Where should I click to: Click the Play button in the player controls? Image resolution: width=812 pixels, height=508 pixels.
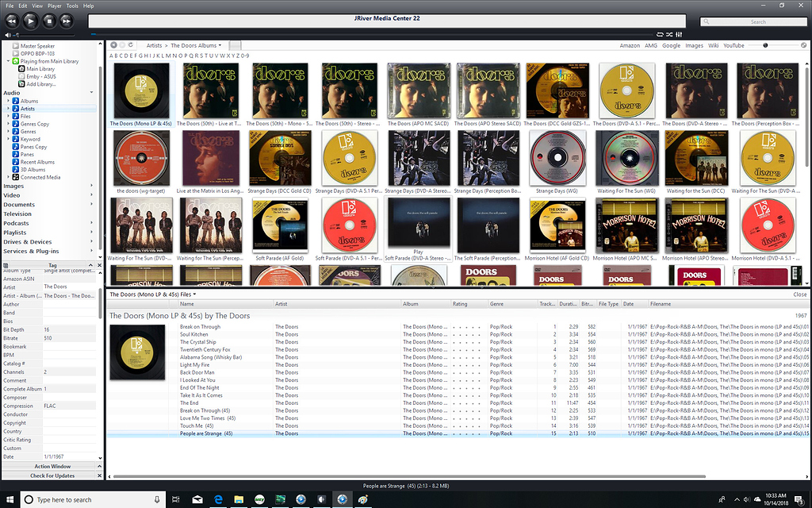point(29,21)
